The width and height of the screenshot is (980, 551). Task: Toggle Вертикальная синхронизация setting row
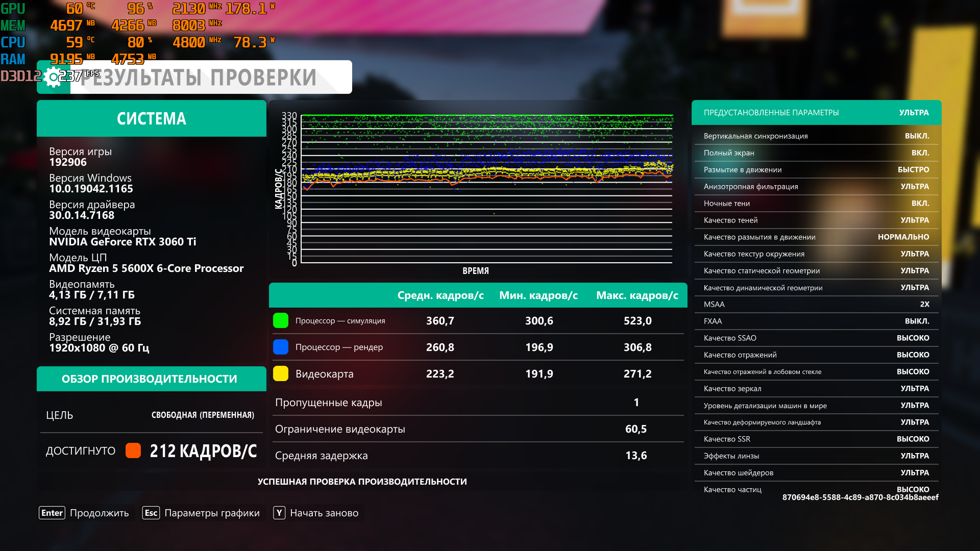(816, 136)
